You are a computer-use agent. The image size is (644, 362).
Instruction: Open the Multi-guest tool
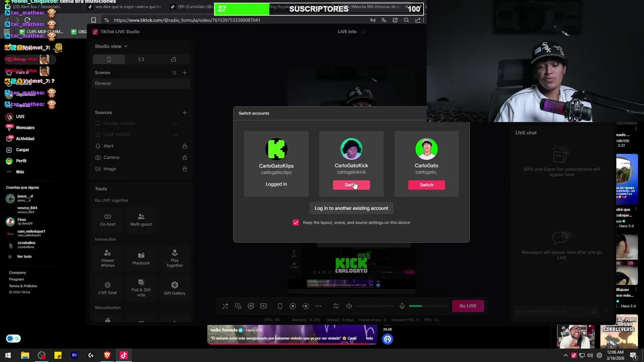point(141,220)
